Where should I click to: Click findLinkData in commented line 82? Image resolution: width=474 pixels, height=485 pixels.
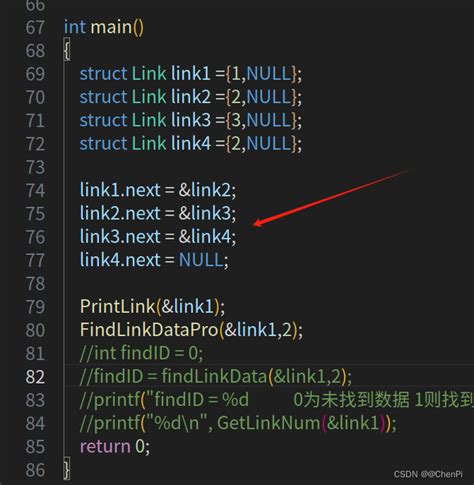pos(214,376)
